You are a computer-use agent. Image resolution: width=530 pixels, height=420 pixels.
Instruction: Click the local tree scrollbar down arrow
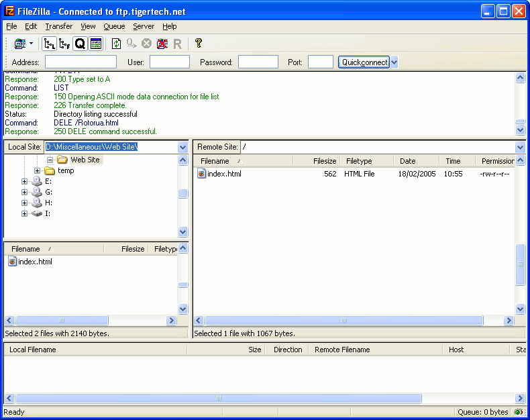pyautogui.click(x=183, y=232)
